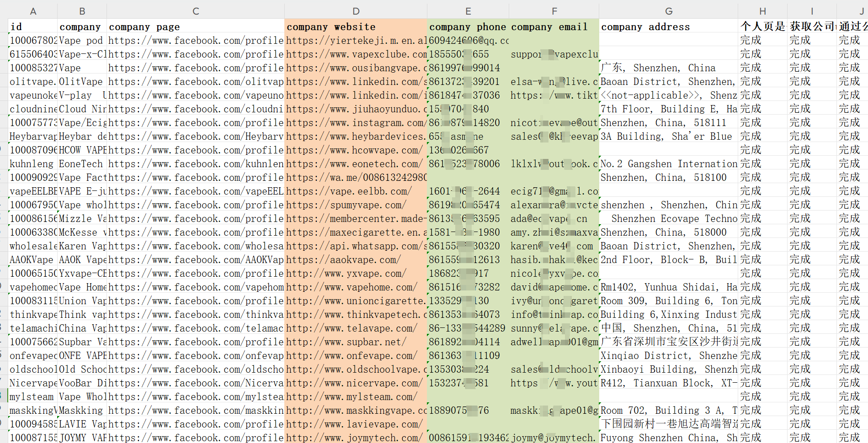The height and width of the screenshot is (443, 868).
Task: Select column C header
Action: [x=196, y=11]
